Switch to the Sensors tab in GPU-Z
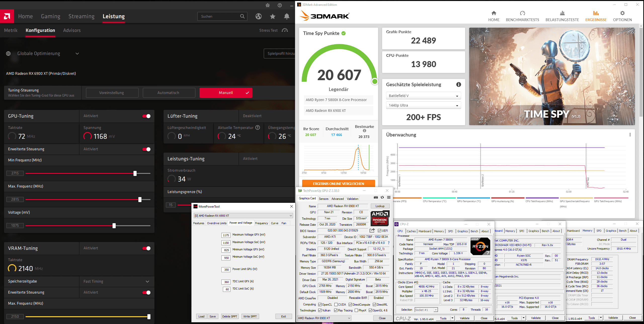The width and height of the screenshot is (644, 324). pos(324,199)
